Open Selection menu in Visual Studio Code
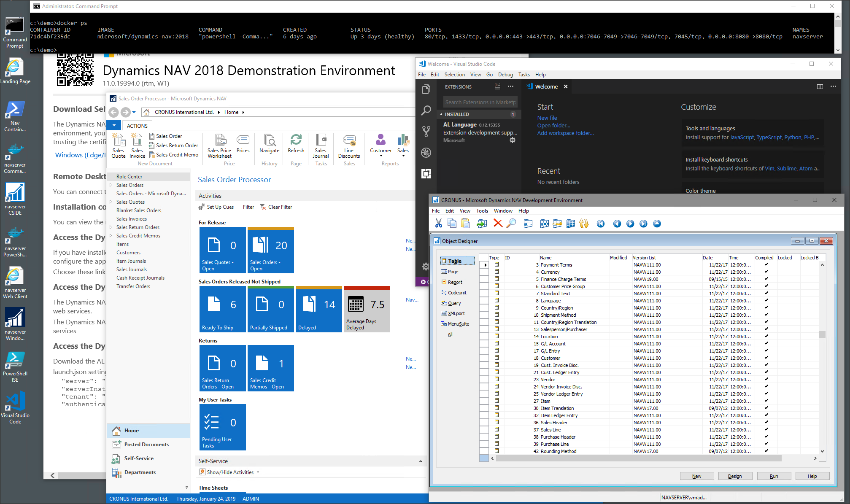The image size is (850, 504). pos(455,75)
